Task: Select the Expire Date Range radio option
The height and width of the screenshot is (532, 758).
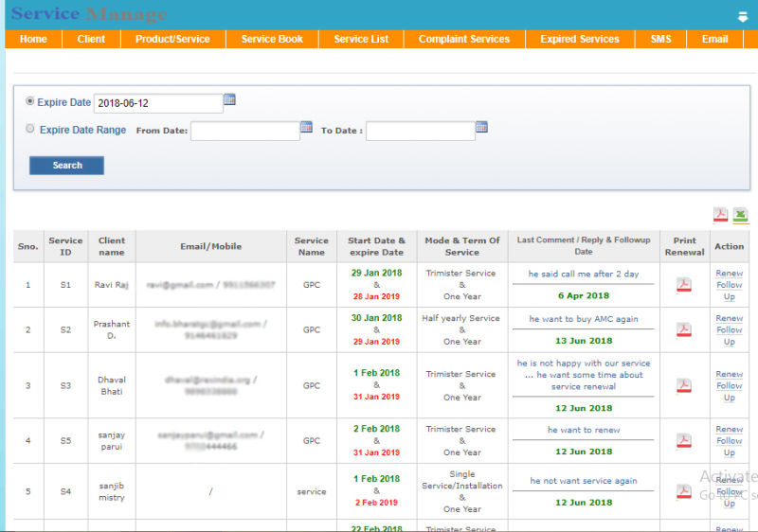Action: tap(30, 129)
